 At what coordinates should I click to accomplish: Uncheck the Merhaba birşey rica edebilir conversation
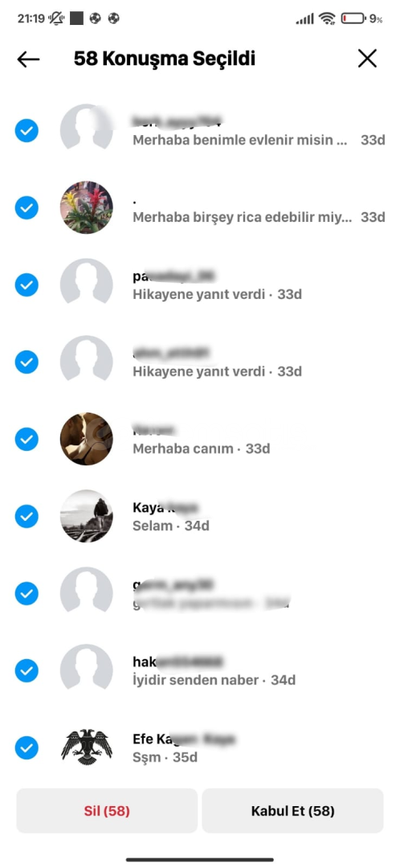click(x=27, y=208)
